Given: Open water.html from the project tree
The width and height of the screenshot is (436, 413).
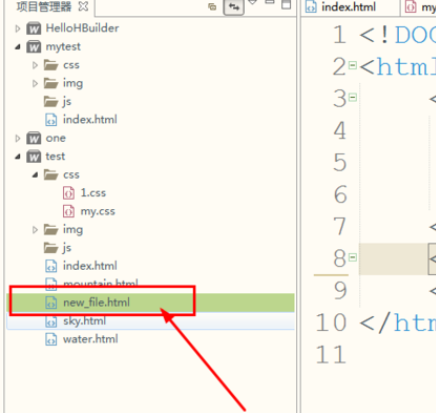Looking at the screenshot, I should 90,339.
